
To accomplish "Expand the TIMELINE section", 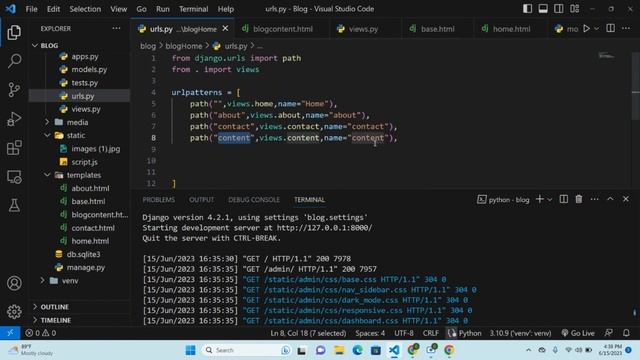I will point(56,320).
